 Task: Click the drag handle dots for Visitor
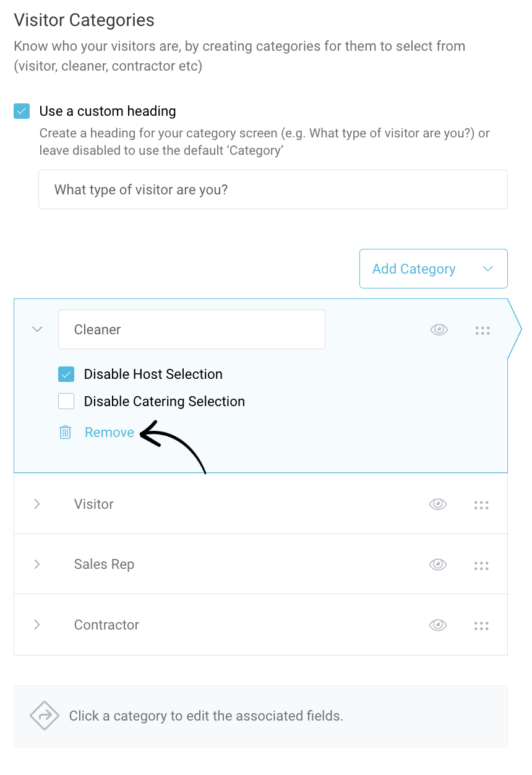tap(481, 505)
